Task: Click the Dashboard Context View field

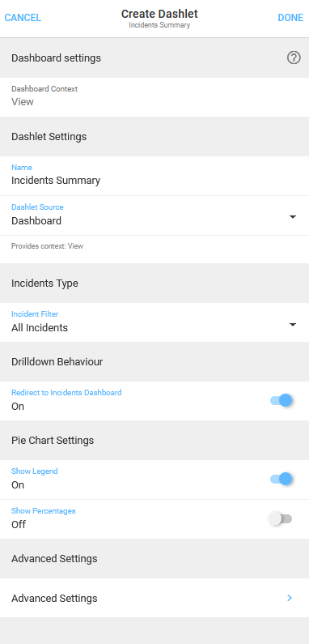Action: tap(154, 97)
